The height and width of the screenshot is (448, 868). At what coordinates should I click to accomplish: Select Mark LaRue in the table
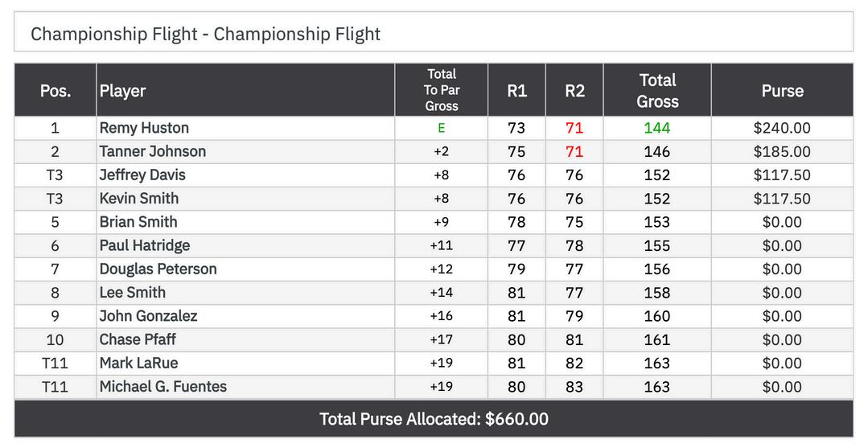[x=138, y=363]
